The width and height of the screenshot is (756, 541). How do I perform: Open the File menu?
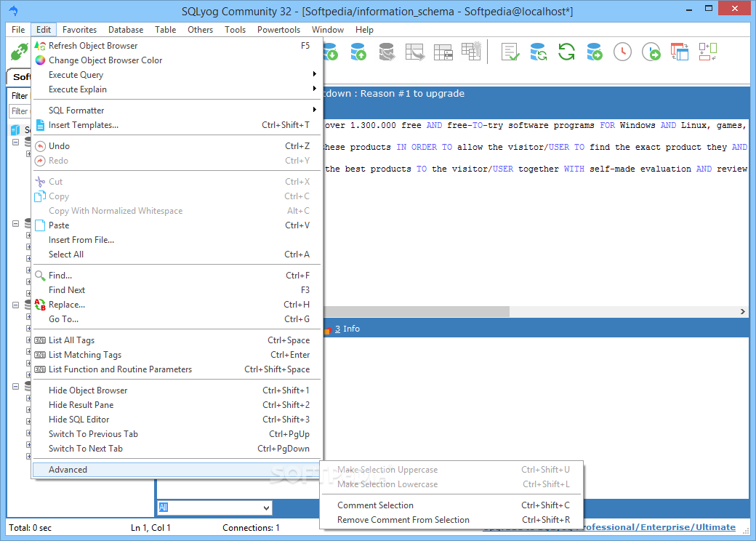click(18, 30)
